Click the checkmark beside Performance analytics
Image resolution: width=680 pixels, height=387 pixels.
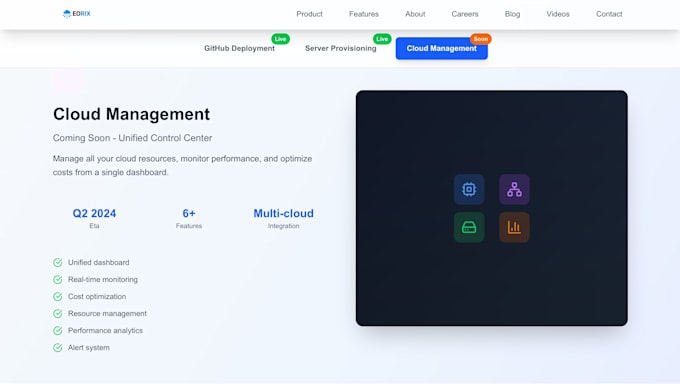[58, 331]
